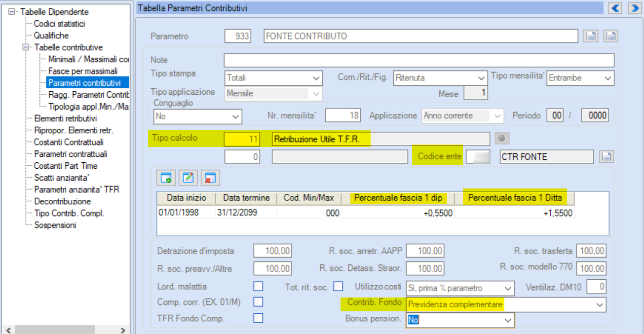The width and height of the screenshot is (644, 334).
Task: Select Minimali / Massimali tree item
Action: 89,59
